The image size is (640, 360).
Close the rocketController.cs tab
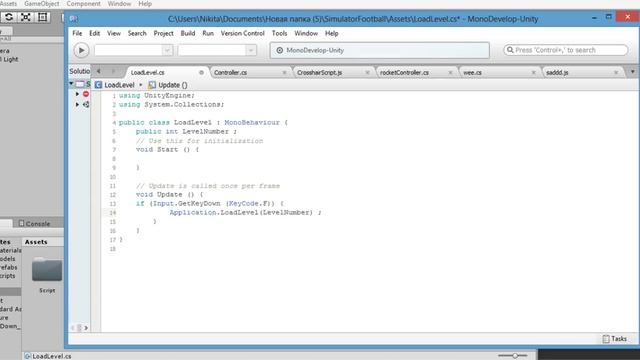coord(450,72)
